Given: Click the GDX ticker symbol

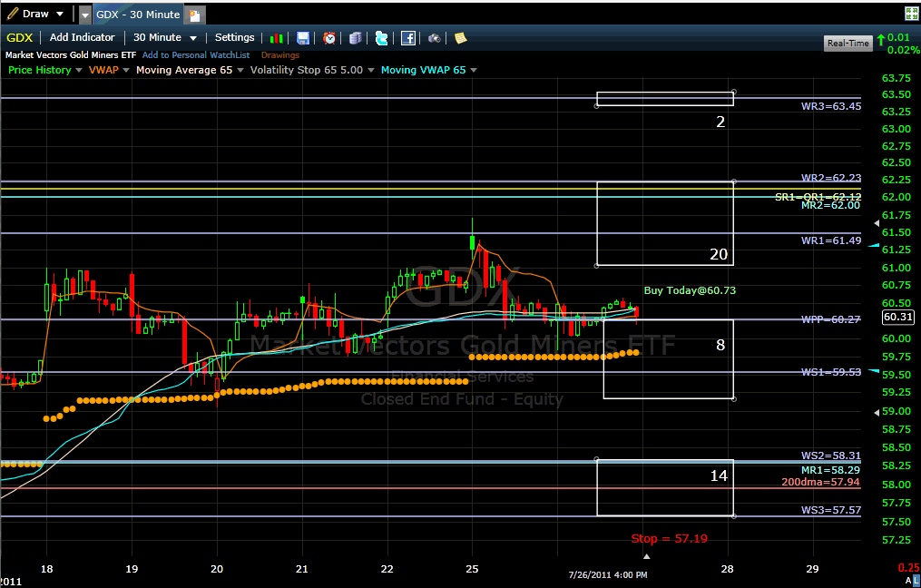Looking at the screenshot, I should point(19,37).
